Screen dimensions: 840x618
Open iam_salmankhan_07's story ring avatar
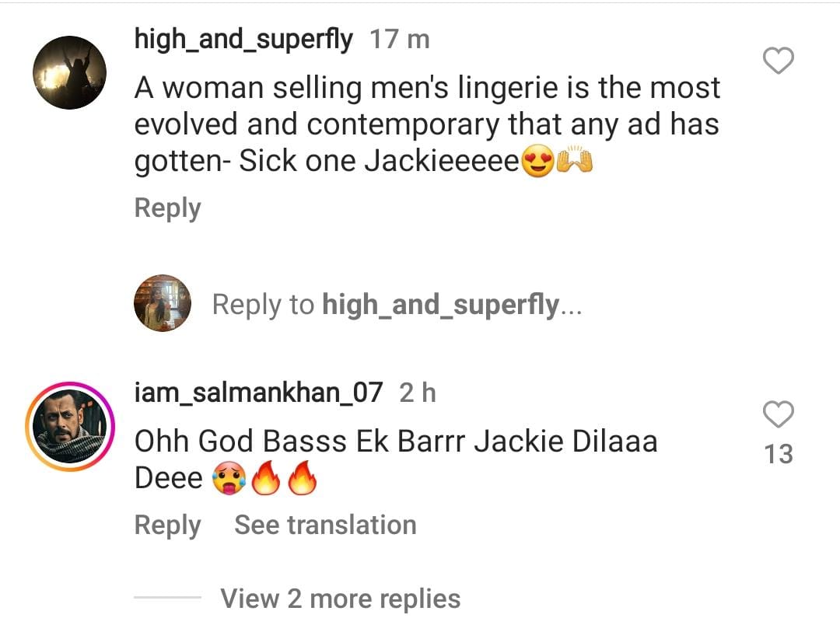(x=70, y=427)
